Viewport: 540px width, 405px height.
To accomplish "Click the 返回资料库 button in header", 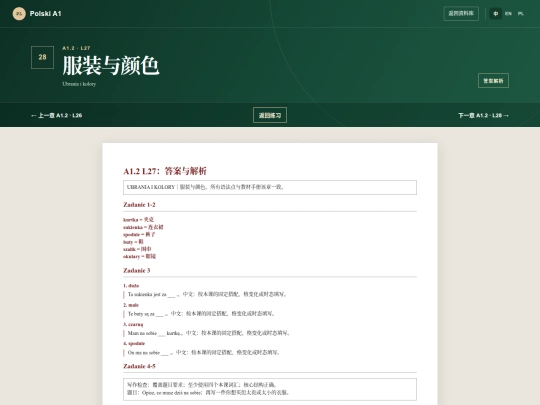I will click(x=461, y=13).
